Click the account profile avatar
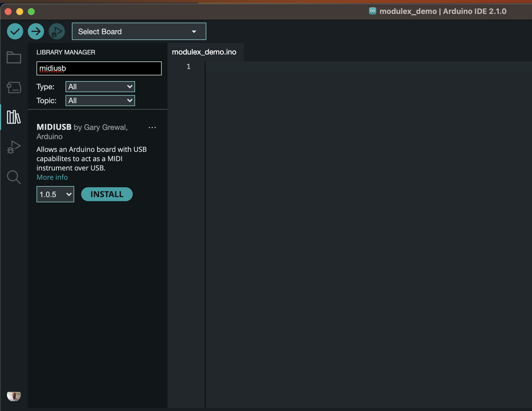The width and height of the screenshot is (532, 411). point(14,396)
